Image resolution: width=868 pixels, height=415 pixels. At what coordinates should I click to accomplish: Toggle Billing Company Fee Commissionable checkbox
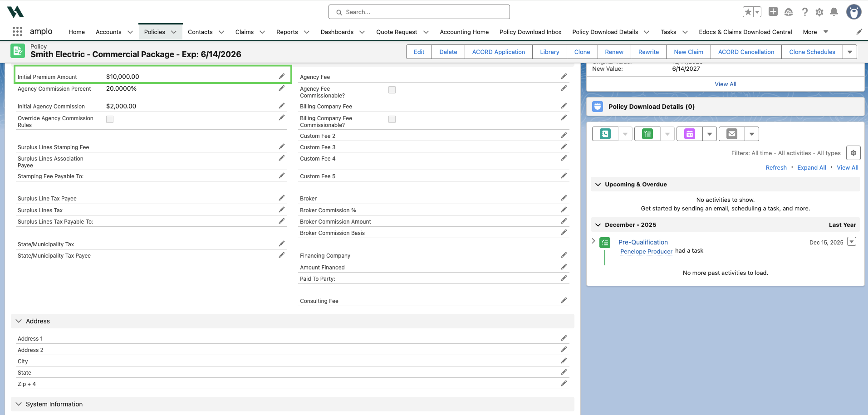pos(392,119)
